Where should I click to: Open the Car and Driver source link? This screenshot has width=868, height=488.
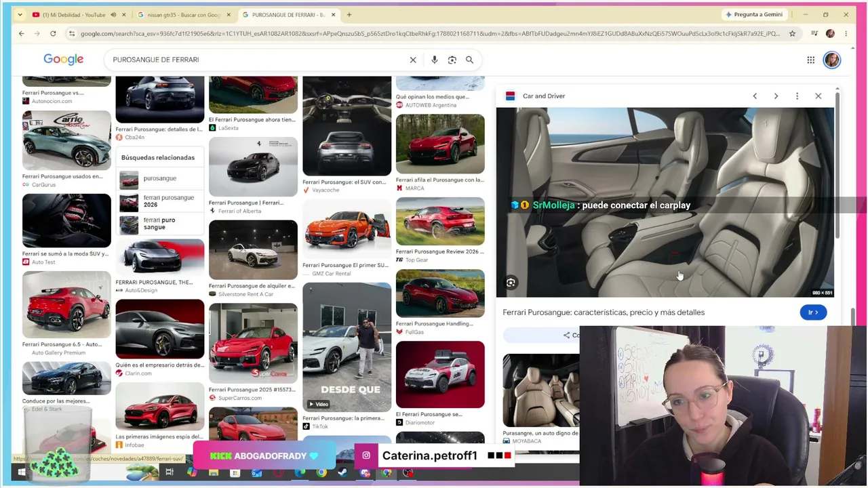click(543, 96)
